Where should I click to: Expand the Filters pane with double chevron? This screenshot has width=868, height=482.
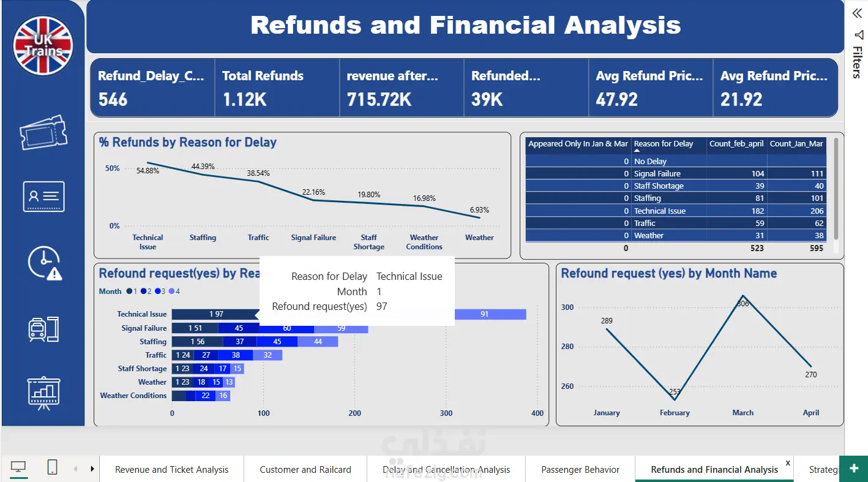point(857,13)
